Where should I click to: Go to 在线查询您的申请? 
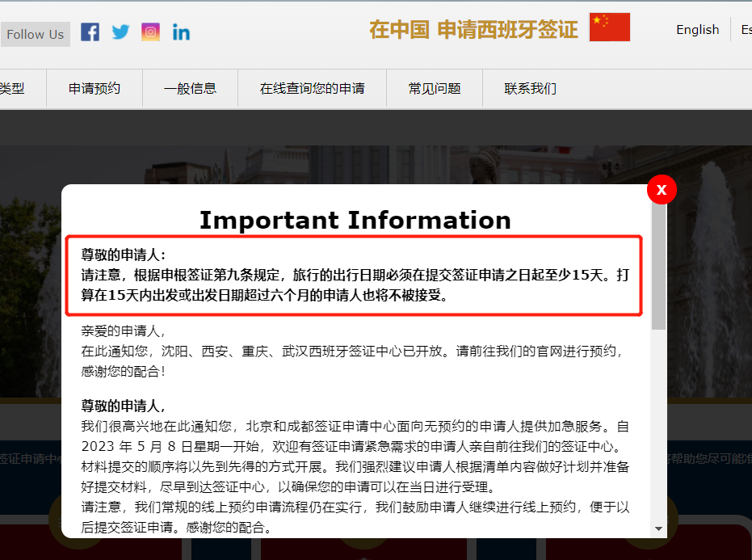tap(312, 89)
